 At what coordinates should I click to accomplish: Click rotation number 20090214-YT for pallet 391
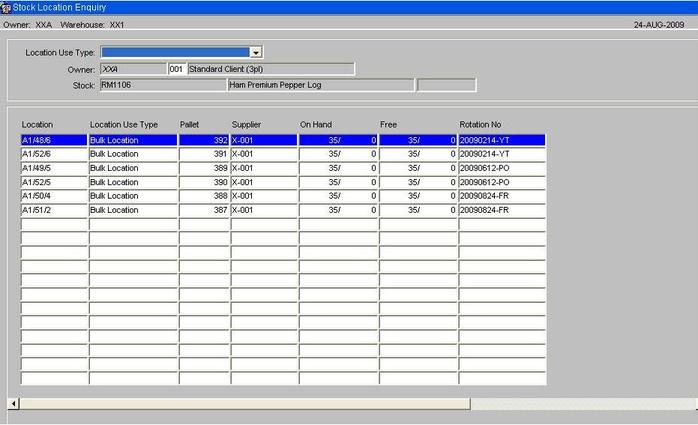click(502, 154)
